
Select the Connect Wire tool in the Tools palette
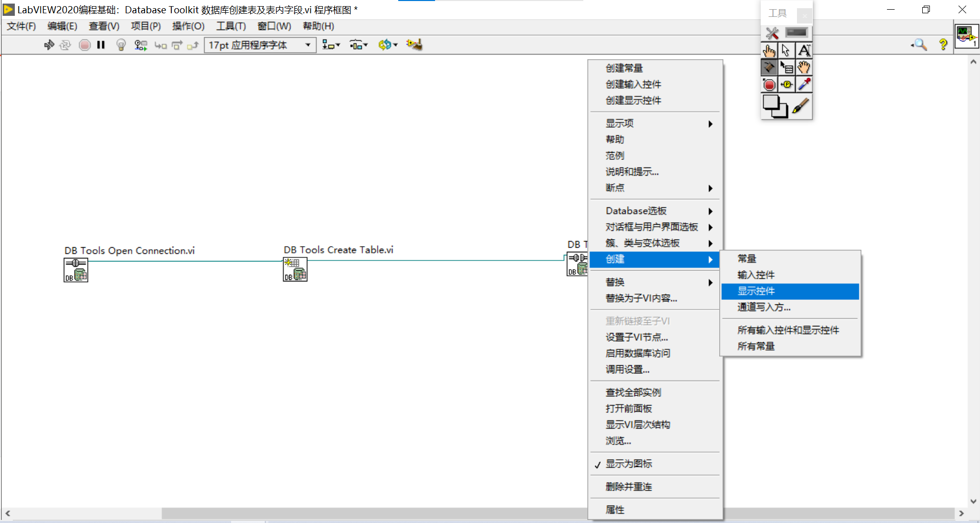point(769,67)
